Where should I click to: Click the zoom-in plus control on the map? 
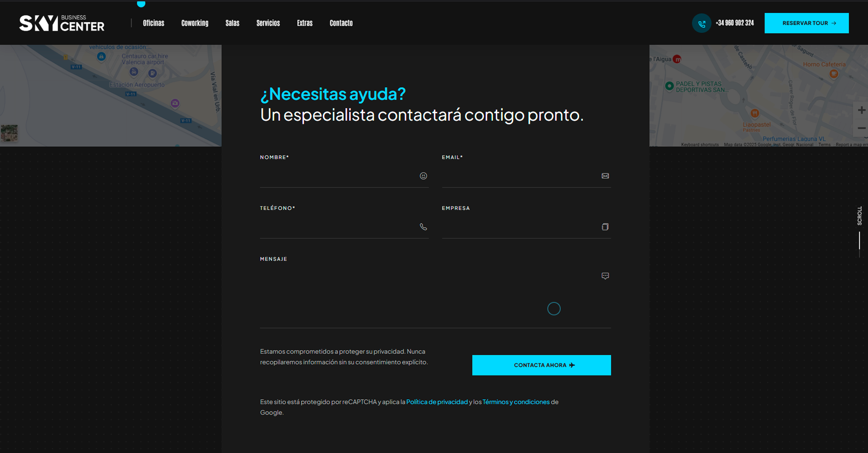tap(862, 110)
